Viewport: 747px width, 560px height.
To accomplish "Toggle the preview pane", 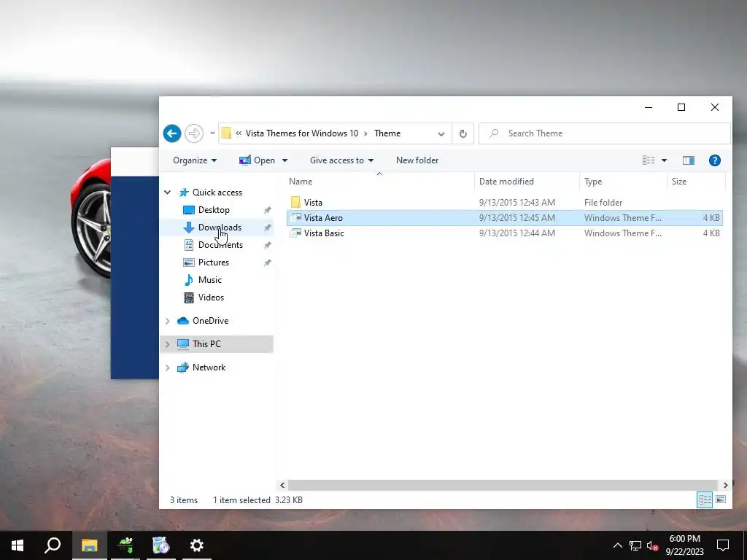I will [x=689, y=160].
